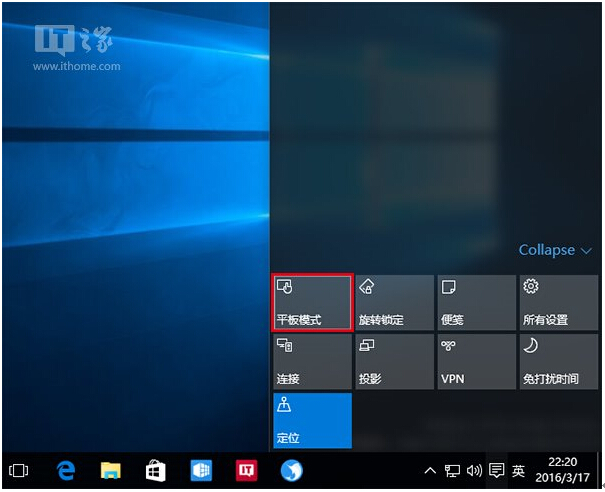The width and height of the screenshot is (605, 492).
Task: Click the network icon in system tray
Action: click(x=452, y=470)
